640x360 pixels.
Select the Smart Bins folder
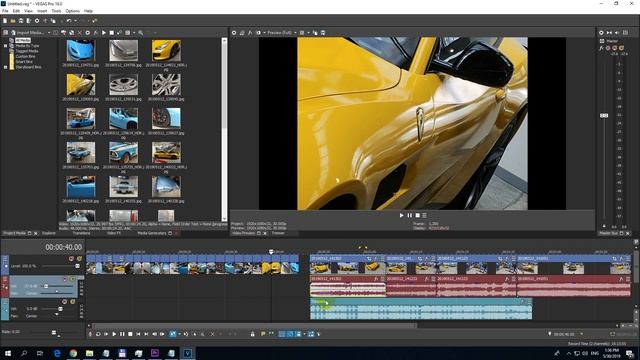coord(24,62)
